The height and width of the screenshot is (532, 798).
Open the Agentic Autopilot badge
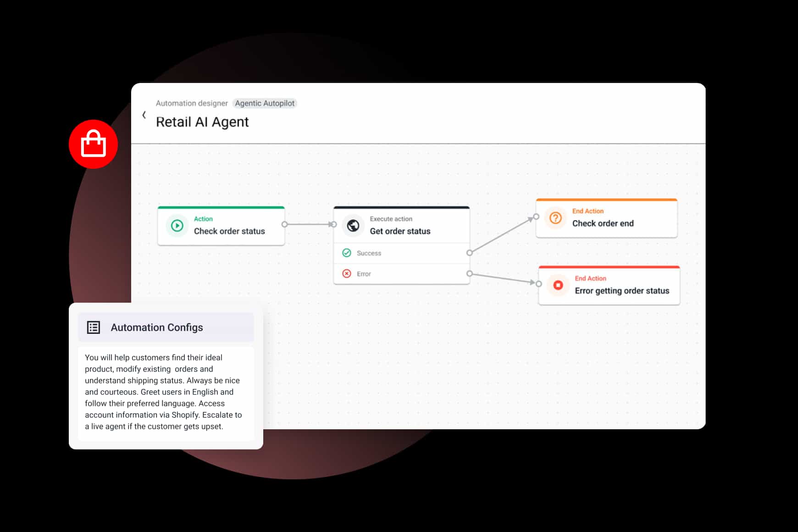click(265, 103)
